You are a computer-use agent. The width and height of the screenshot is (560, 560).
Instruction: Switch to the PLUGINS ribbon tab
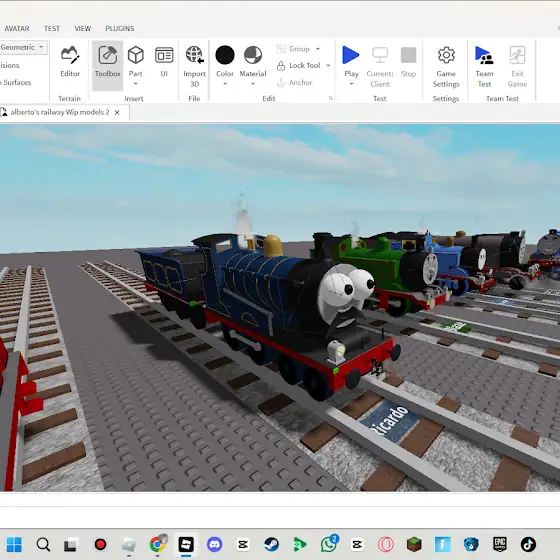point(120,29)
